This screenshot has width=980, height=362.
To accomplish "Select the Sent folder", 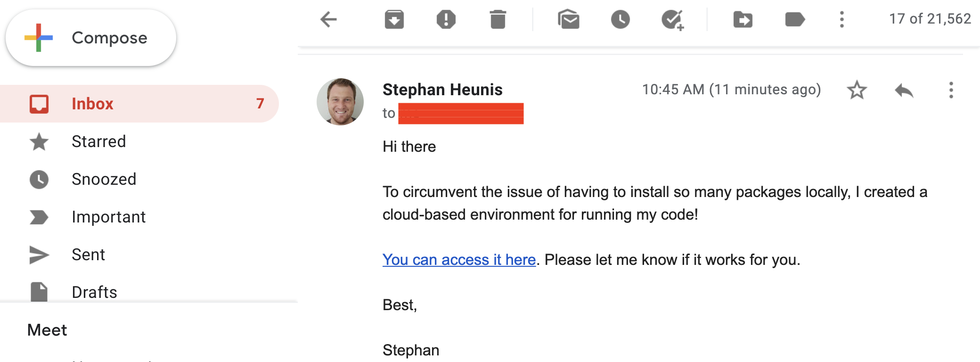I will click(x=88, y=255).
